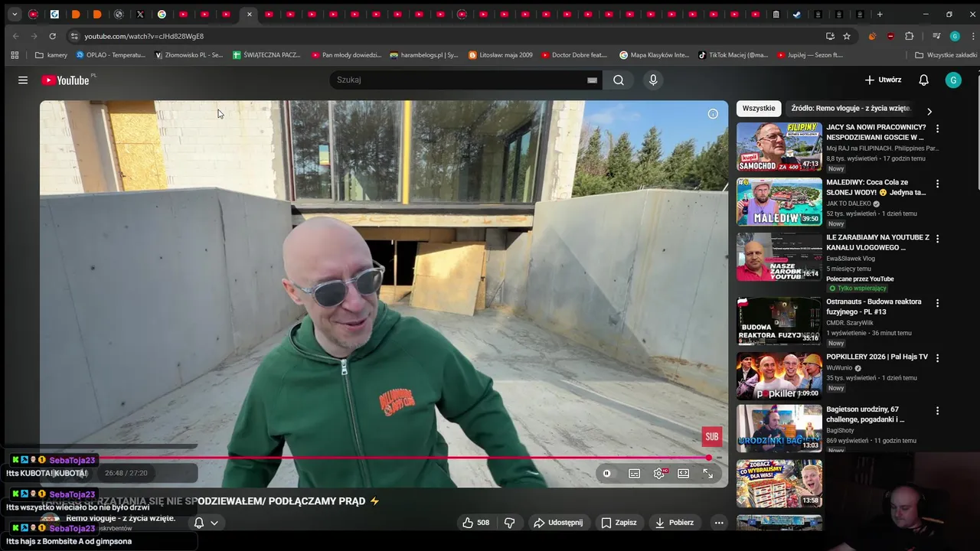
Task: Open options for MALEDIWY Coca Cola video
Action: pyautogui.click(x=937, y=184)
